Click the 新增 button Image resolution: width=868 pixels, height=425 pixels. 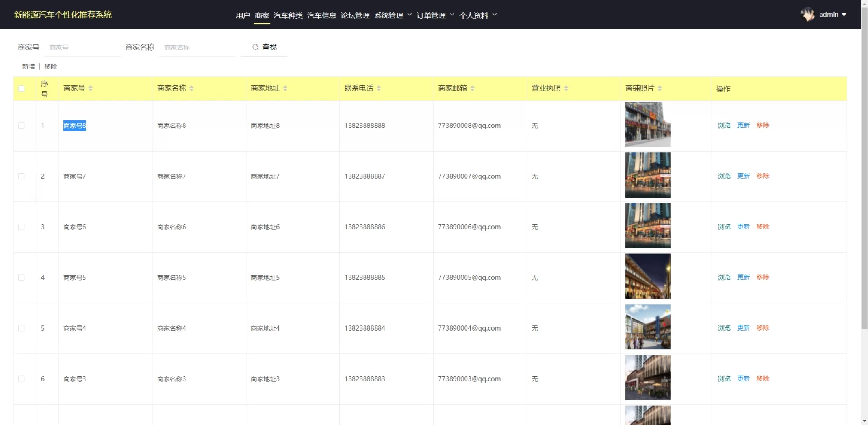pyautogui.click(x=28, y=67)
